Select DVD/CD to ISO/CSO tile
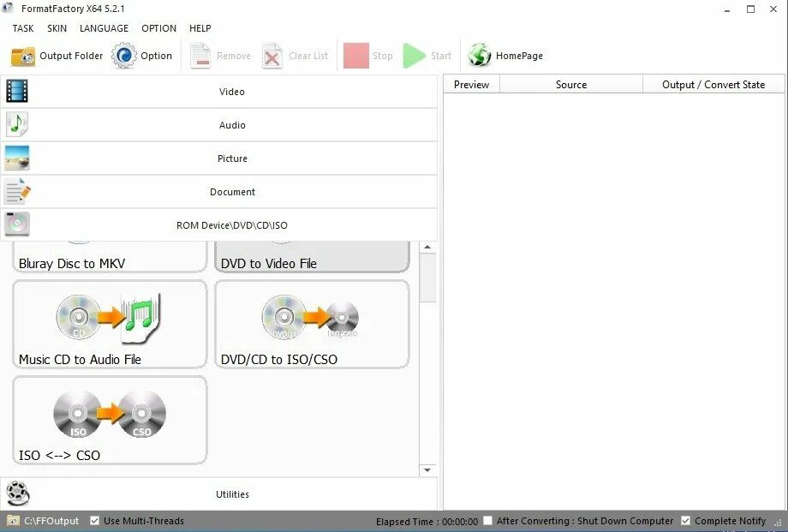788x532 pixels. click(x=312, y=325)
